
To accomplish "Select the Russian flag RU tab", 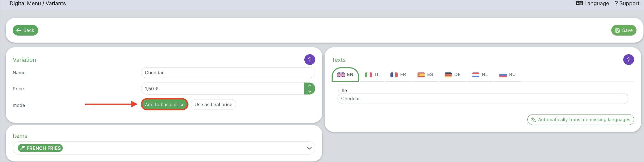I will (507, 75).
